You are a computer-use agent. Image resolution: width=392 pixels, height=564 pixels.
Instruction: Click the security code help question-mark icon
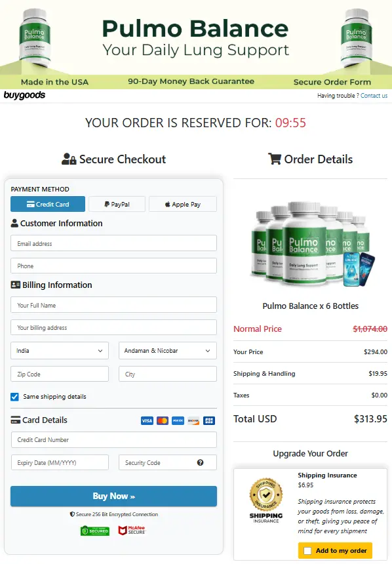pos(201,462)
